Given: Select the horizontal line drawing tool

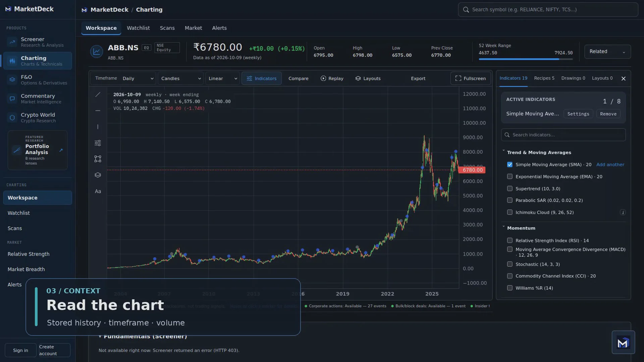Looking at the screenshot, I should coord(98,111).
